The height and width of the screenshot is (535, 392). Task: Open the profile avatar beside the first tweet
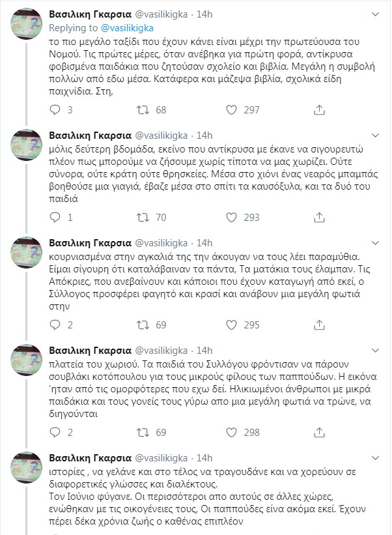[27, 23]
